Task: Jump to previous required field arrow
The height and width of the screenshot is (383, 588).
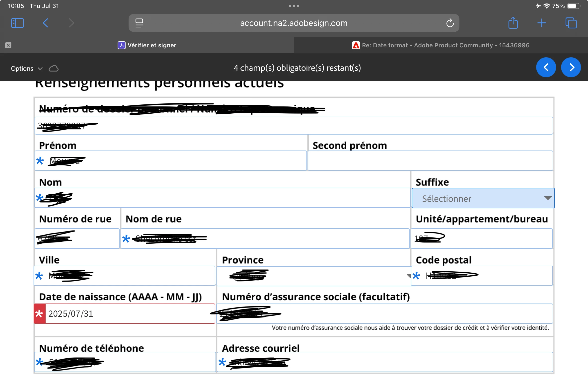Action: (546, 67)
